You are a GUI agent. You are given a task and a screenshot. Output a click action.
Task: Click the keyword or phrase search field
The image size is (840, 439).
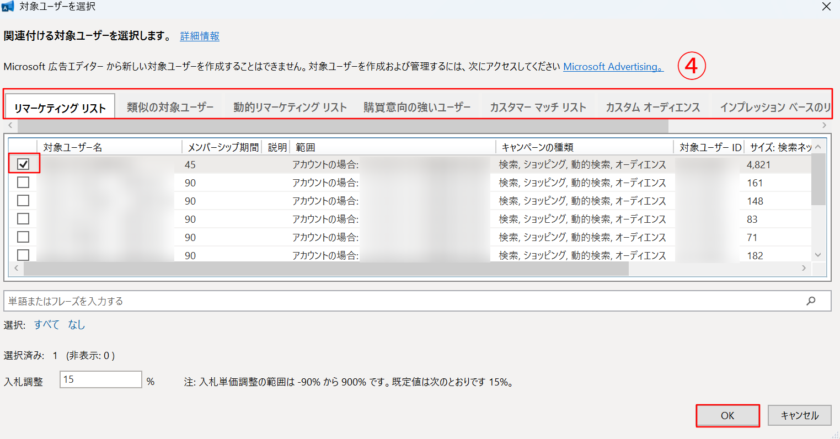pos(400,300)
